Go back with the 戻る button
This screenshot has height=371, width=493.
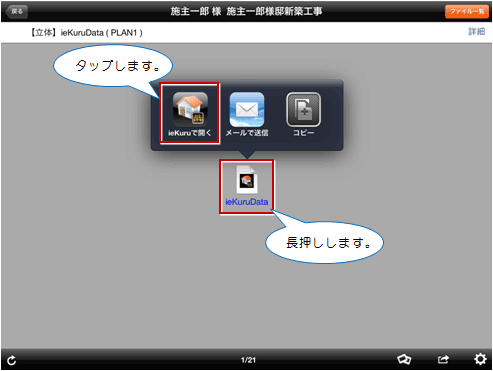16,11
